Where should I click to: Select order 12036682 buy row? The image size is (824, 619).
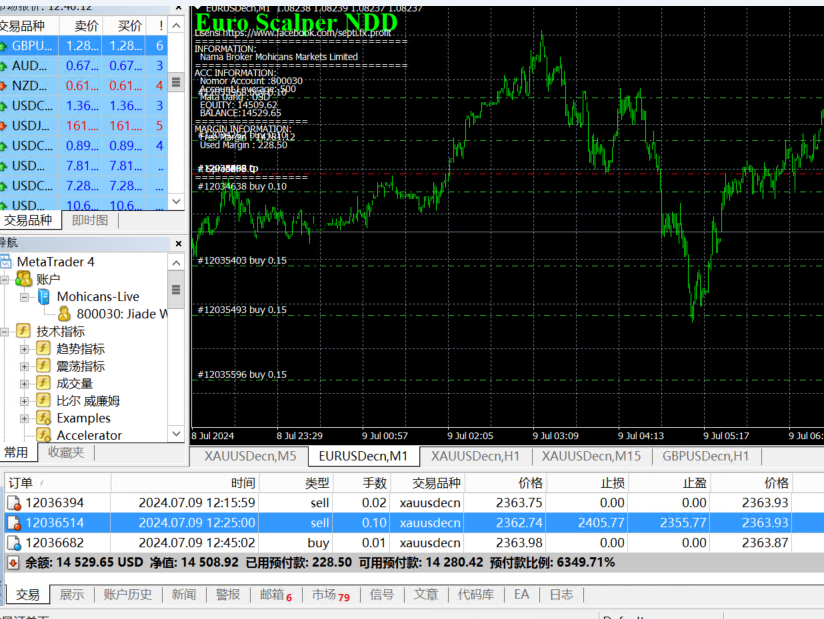[x=415, y=543]
